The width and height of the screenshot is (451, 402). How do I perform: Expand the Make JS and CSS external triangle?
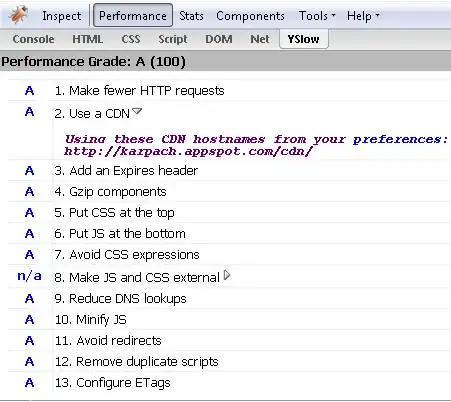coord(227,275)
